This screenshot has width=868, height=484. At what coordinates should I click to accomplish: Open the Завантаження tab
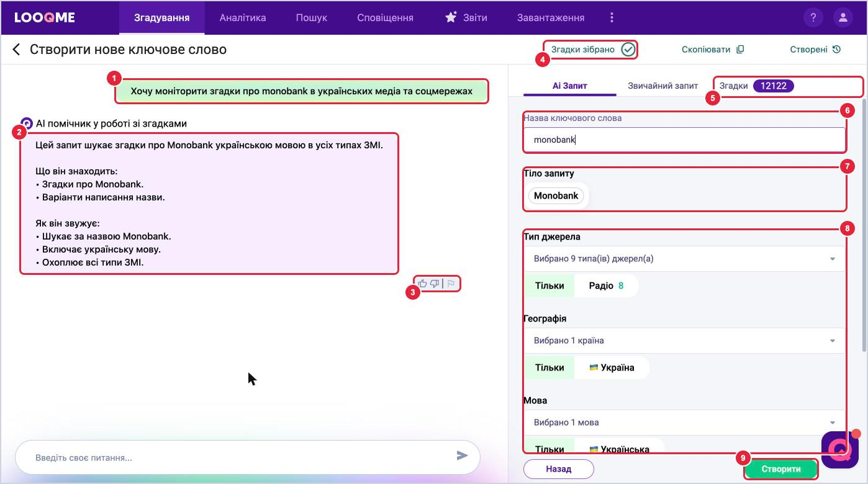tap(551, 17)
